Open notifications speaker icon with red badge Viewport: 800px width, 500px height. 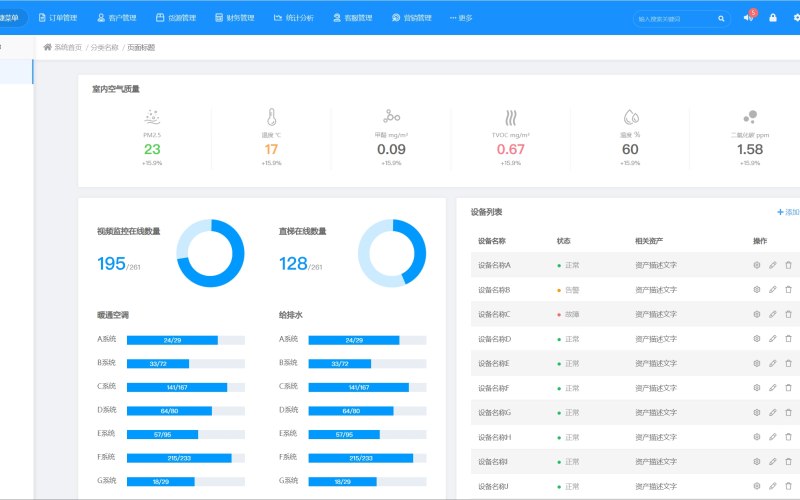[x=748, y=17]
